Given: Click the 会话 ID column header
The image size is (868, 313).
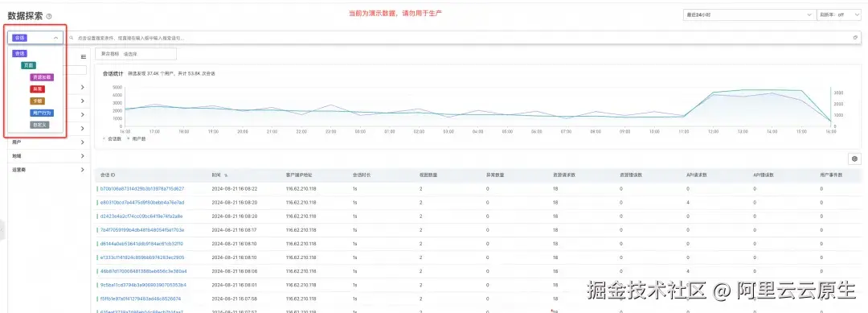Looking at the screenshot, I should (108, 175).
